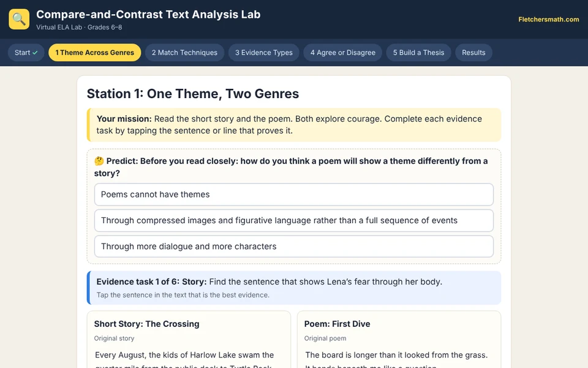The height and width of the screenshot is (368, 588).
Task: Click the "Poem: First Dive" heading
Action: click(x=337, y=324)
